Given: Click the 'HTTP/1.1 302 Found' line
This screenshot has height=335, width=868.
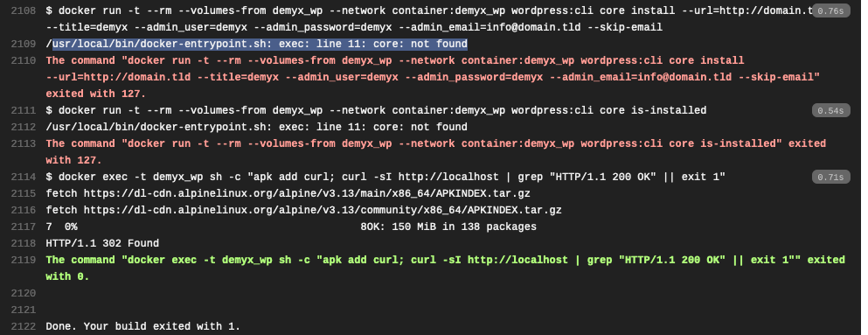Looking at the screenshot, I should pyautogui.click(x=102, y=243).
